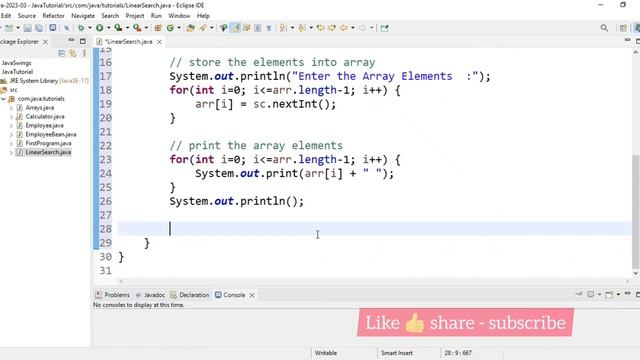
Task: Open the Help menu
Action: [x=203, y=16]
